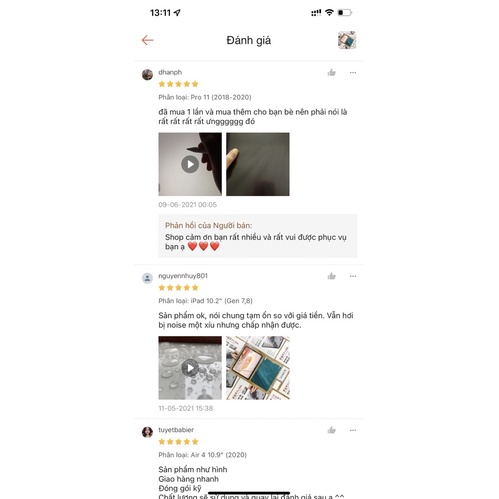
Task: Open nguyennhuy801's default avatar
Action: pos(147,278)
